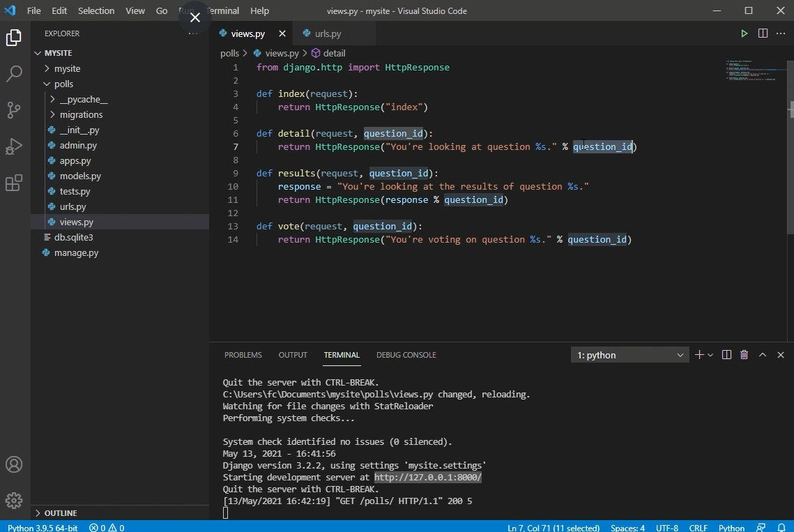Create a new terminal with plus icon
794x532 pixels.
click(x=699, y=355)
